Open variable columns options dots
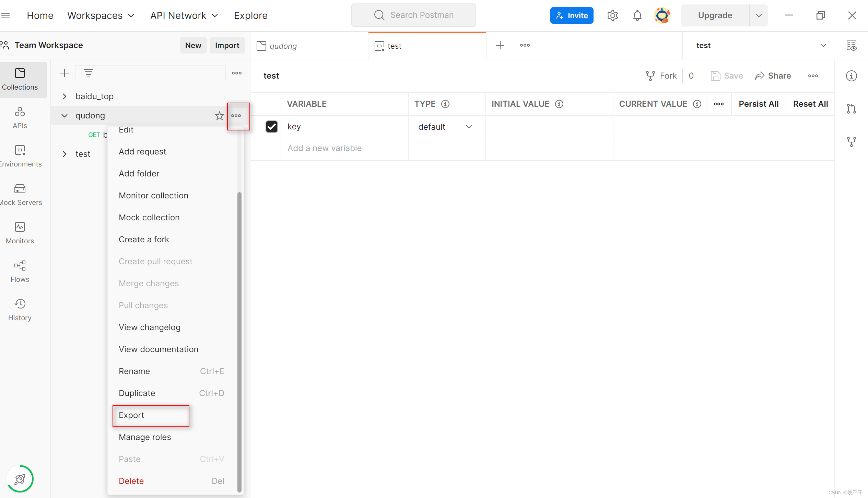Viewport: 868px width, 498px height. pos(719,104)
